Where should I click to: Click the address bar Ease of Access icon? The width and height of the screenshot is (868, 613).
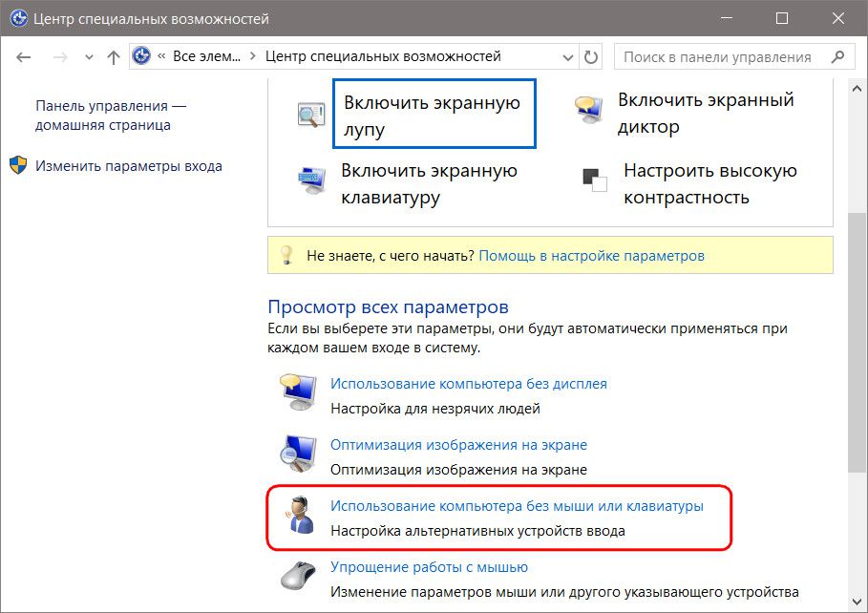(x=141, y=56)
